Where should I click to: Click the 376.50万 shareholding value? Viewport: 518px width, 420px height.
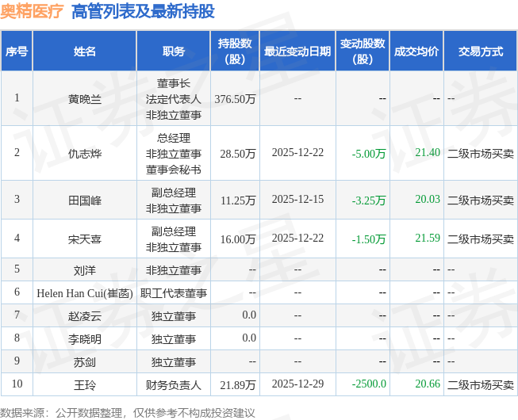point(235,99)
